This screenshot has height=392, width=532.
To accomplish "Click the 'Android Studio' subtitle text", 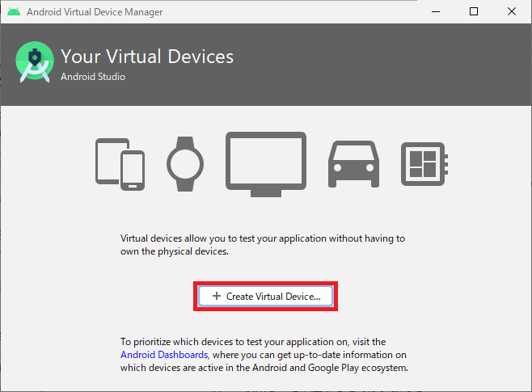I will 93,77.
